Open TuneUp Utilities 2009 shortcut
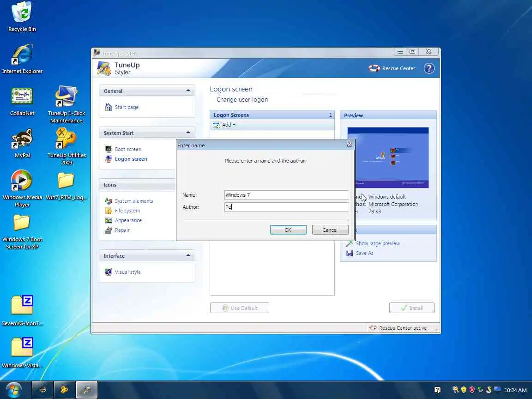 click(66, 146)
